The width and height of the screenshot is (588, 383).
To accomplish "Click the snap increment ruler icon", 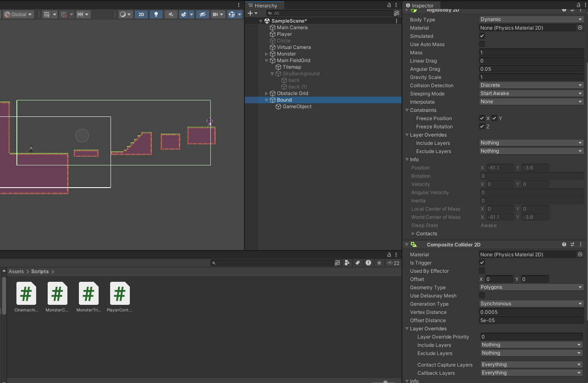I will point(81,14).
